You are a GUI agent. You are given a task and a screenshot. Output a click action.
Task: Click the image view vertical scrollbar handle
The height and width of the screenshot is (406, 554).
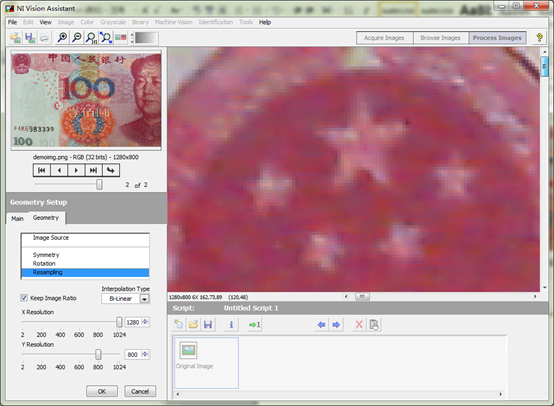(x=544, y=66)
